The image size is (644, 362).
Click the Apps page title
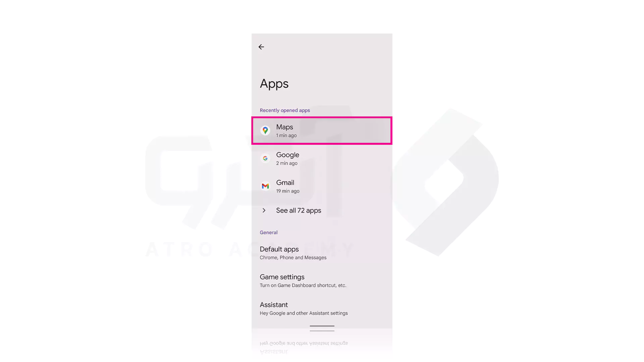click(x=274, y=84)
